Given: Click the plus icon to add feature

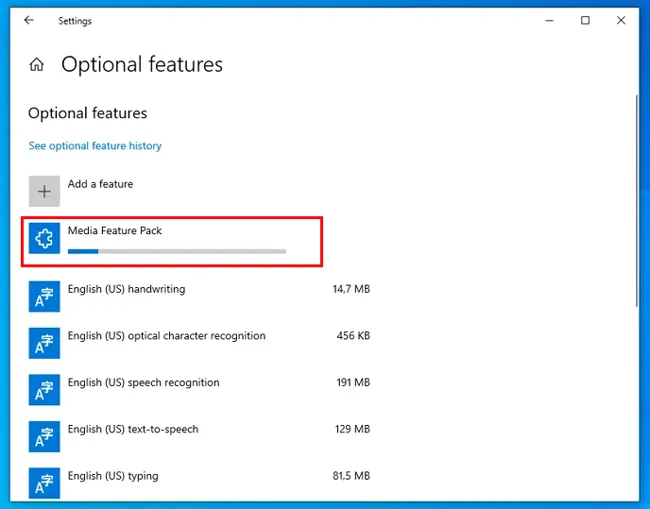Looking at the screenshot, I should tap(44, 191).
